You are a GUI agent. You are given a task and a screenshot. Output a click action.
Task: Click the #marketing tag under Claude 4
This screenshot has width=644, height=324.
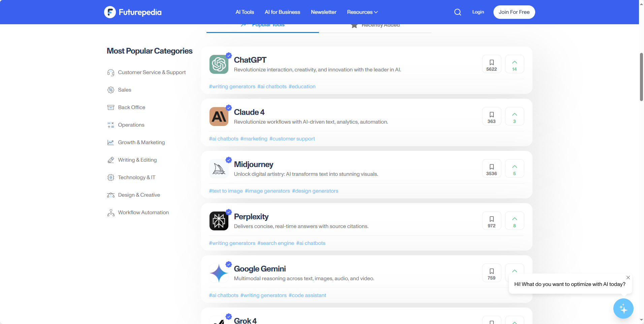point(254,139)
